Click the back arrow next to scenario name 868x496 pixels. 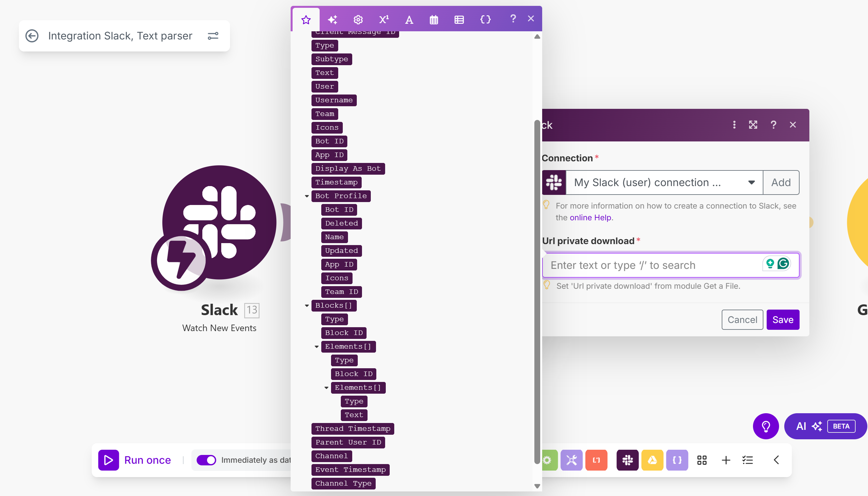(x=32, y=36)
